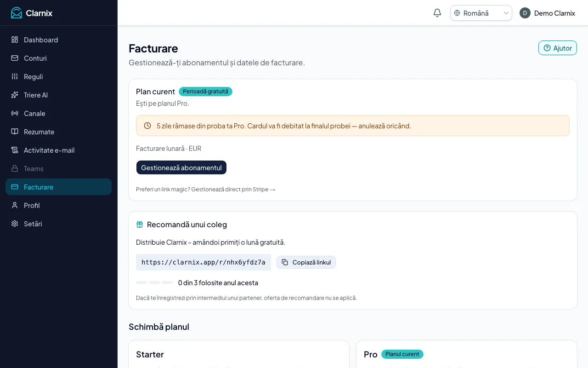Follow the Gestionează direct prin Stripe link

pyautogui.click(x=233, y=189)
